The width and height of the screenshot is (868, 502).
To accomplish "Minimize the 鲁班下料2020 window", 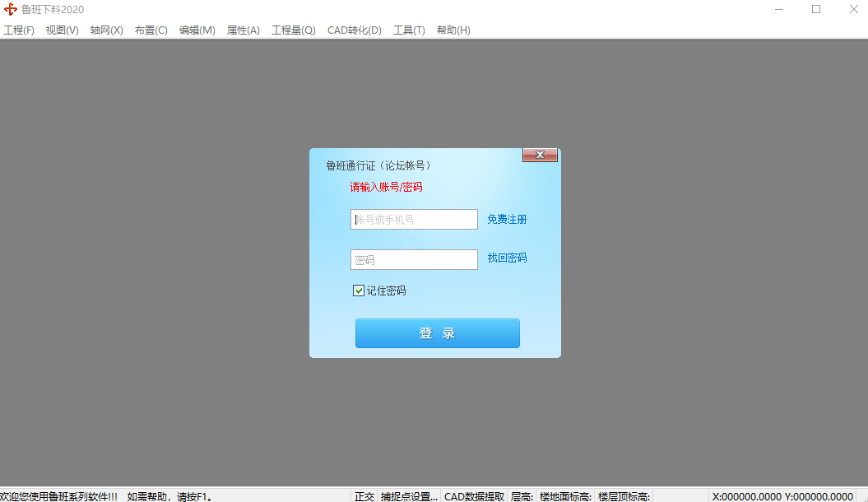I will pyautogui.click(x=779, y=9).
